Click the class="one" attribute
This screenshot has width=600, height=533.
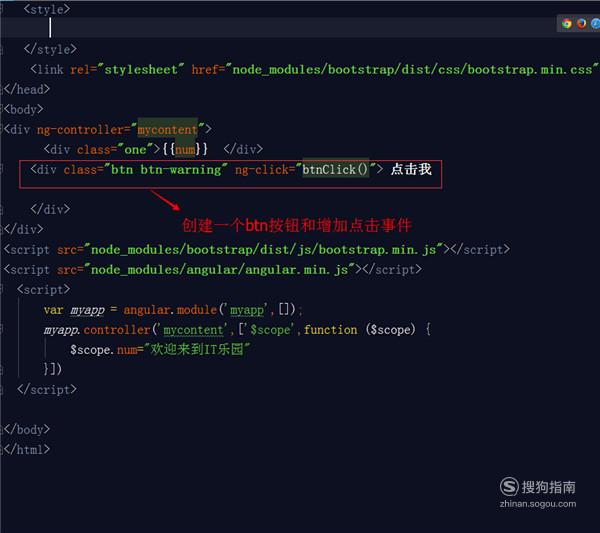115,150
